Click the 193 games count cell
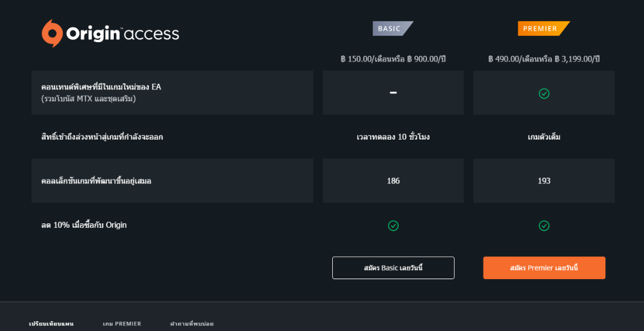This screenshot has height=331, width=644. coord(544,181)
